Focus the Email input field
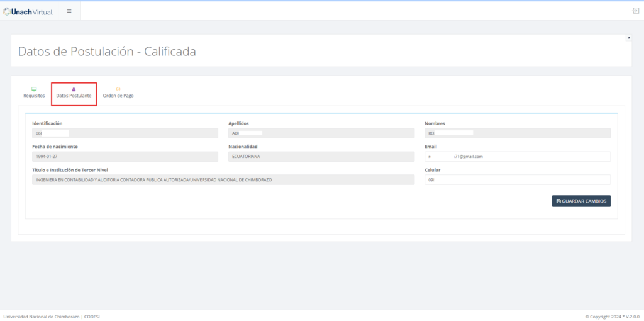The height and width of the screenshot is (321, 644). coord(517,157)
